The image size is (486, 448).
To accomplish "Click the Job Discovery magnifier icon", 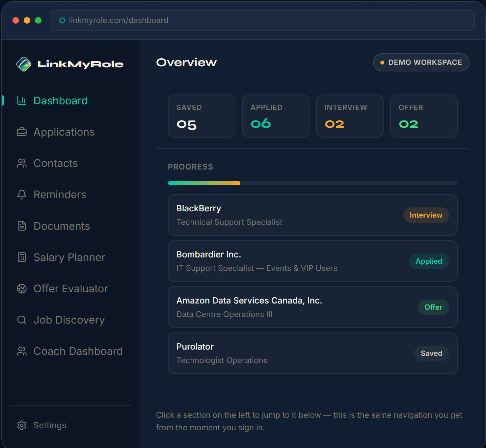I will [22, 320].
